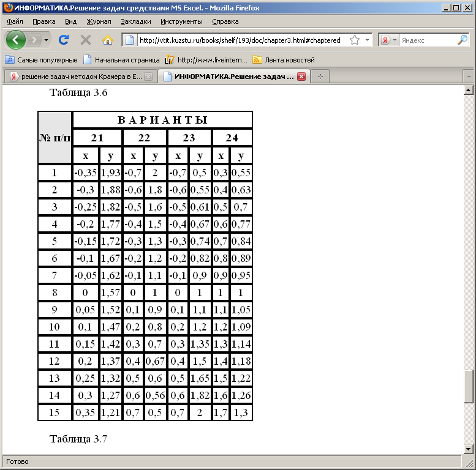The image size is (476, 470).
Task: Bookmark this page with the star icon
Action: pos(355,40)
